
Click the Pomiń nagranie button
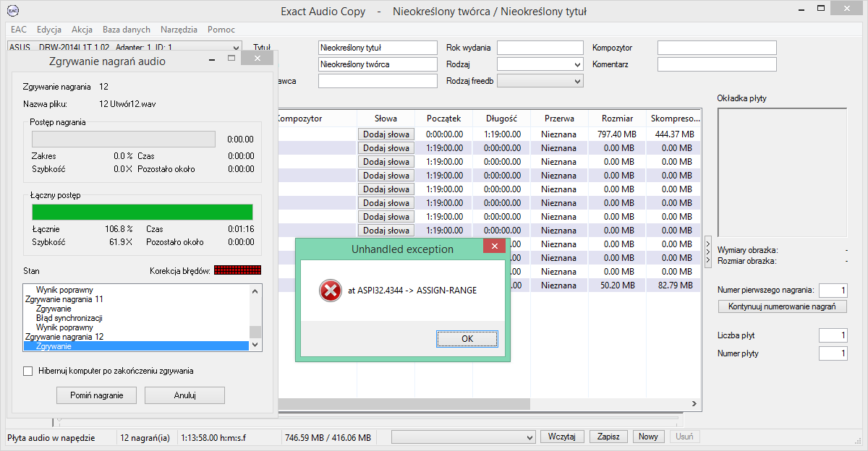[x=97, y=395]
